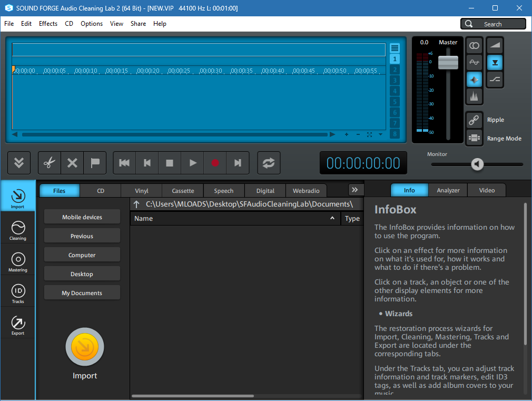This screenshot has height=401, width=532.
Task: Open the Options menu
Action: [92, 24]
